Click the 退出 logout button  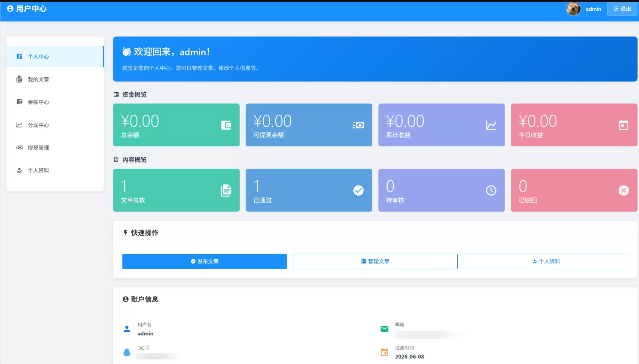622,9
